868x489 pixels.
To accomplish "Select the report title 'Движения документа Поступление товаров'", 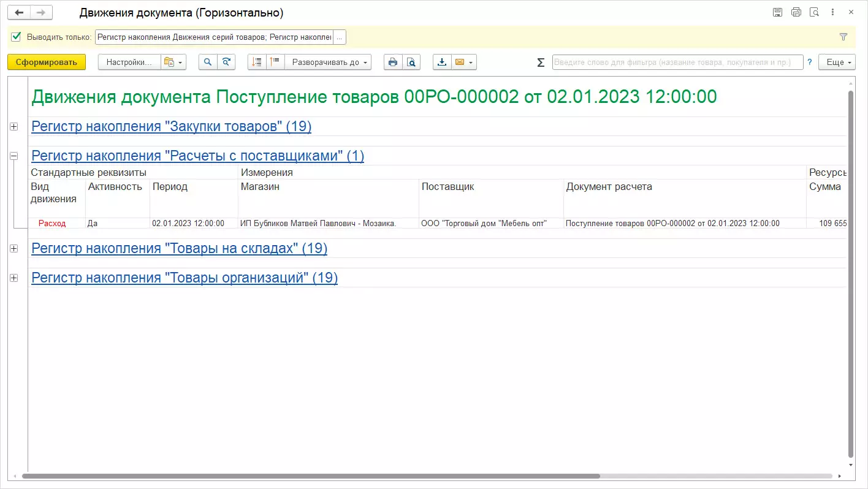I will [374, 96].
